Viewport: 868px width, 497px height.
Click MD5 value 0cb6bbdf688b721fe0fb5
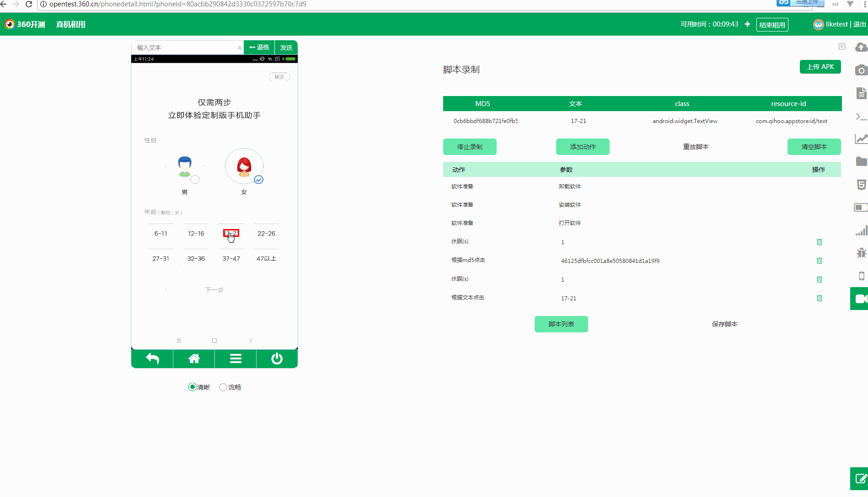pyautogui.click(x=486, y=121)
